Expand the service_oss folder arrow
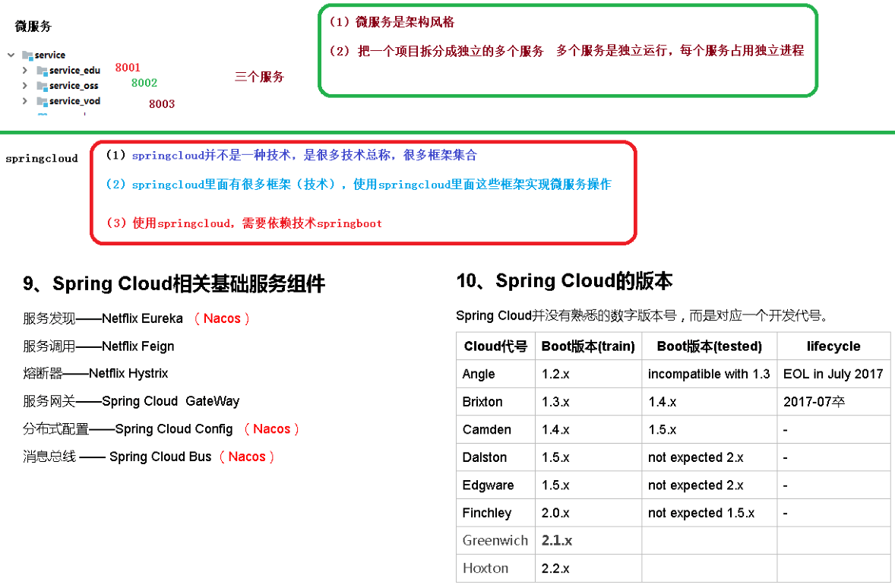 [x=24, y=86]
